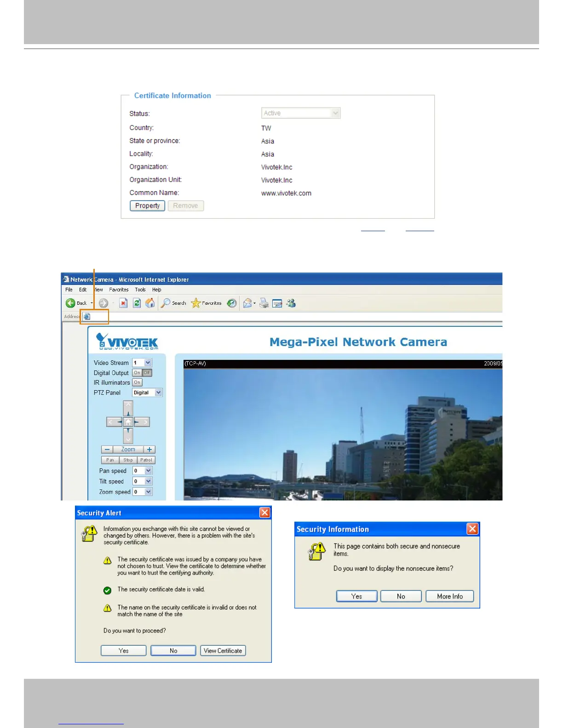
Task: Click the live camera video view
Action: 343,434
